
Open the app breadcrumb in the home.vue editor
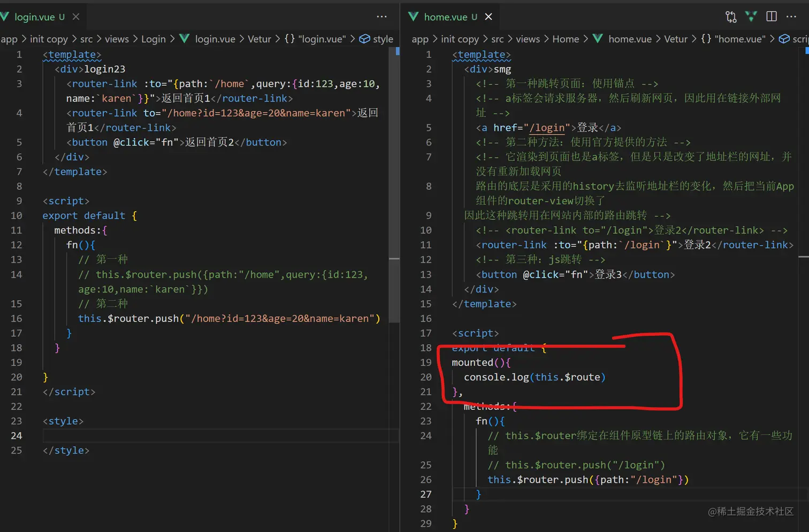(420, 39)
